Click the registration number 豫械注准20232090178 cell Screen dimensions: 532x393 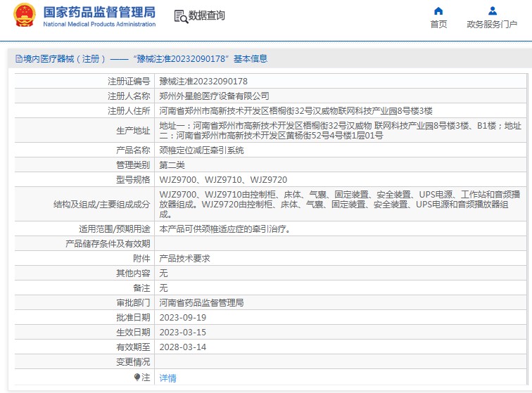[203, 82]
